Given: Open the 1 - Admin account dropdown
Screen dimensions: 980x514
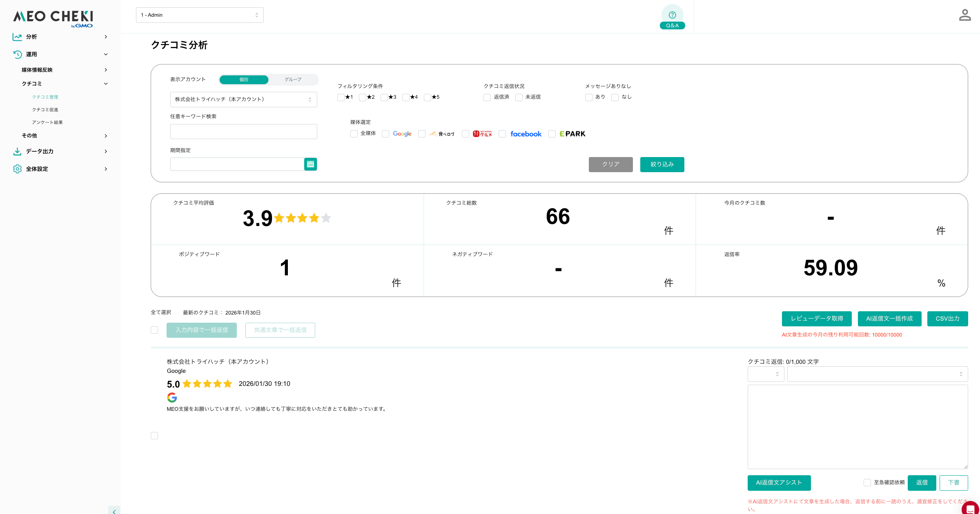Looking at the screenshot, I should pos(200,15).
